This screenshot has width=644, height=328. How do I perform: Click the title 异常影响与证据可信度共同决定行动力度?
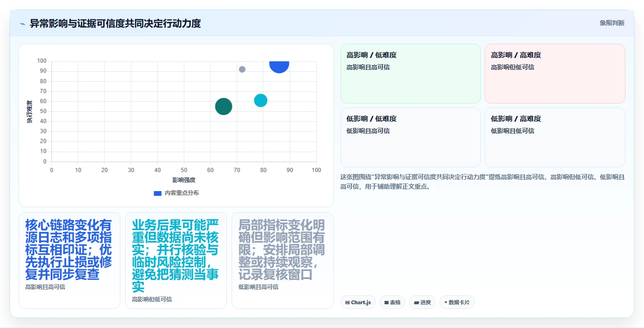(115, 23)
